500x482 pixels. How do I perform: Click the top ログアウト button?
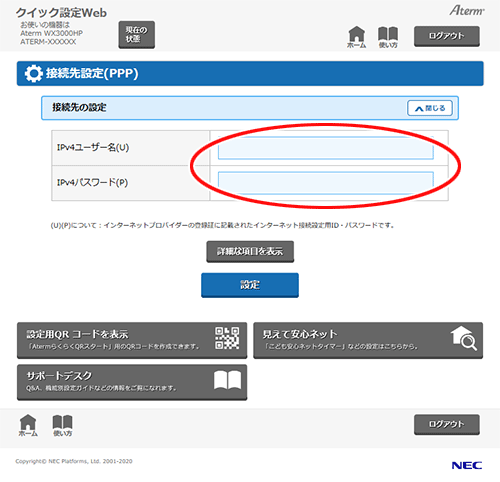447,36
